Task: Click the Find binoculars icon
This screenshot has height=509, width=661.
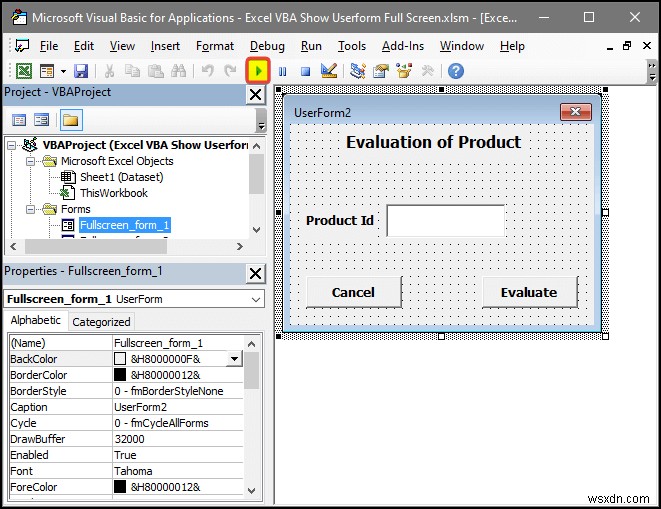Action: click(178, 71)
